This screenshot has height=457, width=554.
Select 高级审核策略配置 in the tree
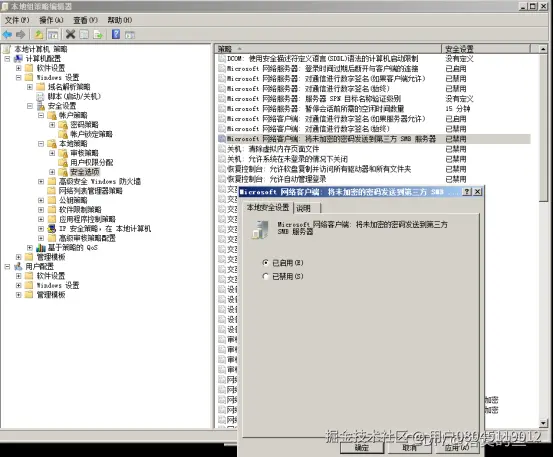(87, 238)
